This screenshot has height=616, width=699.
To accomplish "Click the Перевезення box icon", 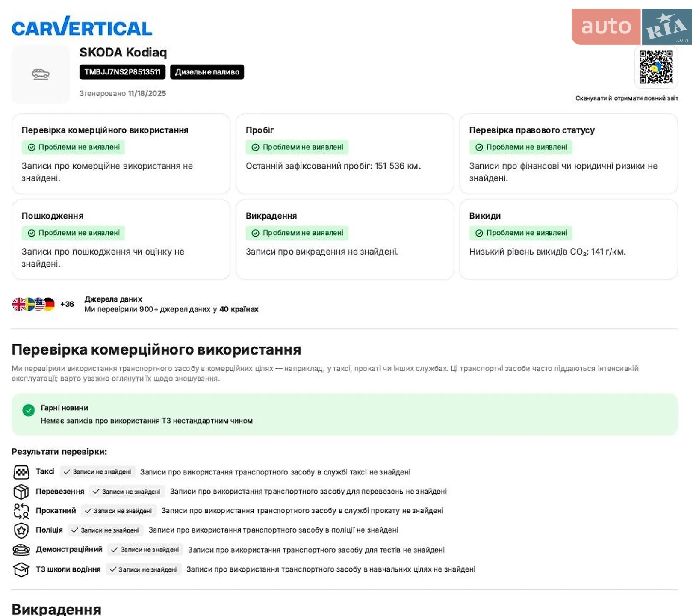I will tap(21, 492).
